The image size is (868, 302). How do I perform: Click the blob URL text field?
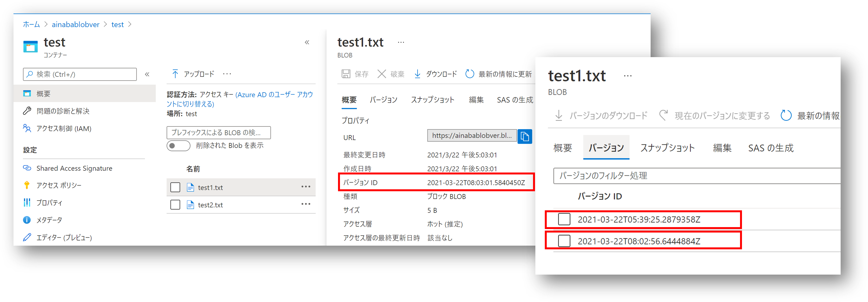472,136
